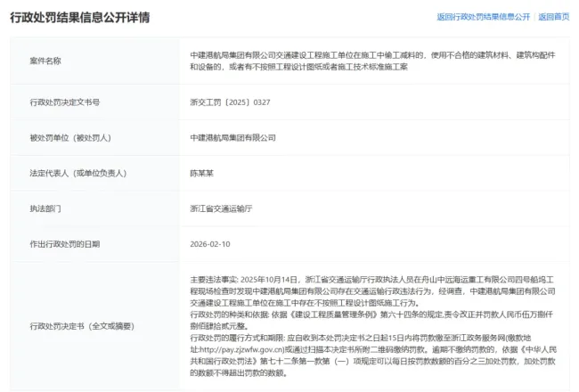The height and width of the screenshot is (392, 579).
Task: Click the 案件名称 label
Action: pos(45,61)
